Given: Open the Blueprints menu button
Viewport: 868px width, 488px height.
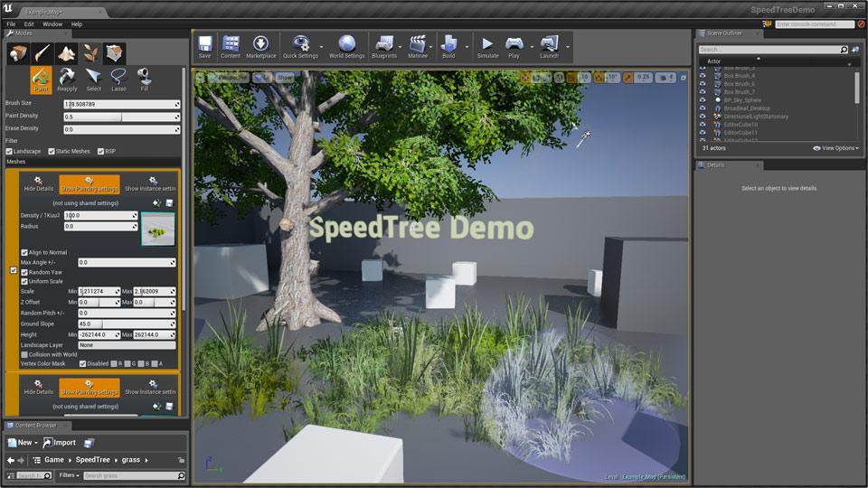Looking at the screenshot, I should pos(384,46).
